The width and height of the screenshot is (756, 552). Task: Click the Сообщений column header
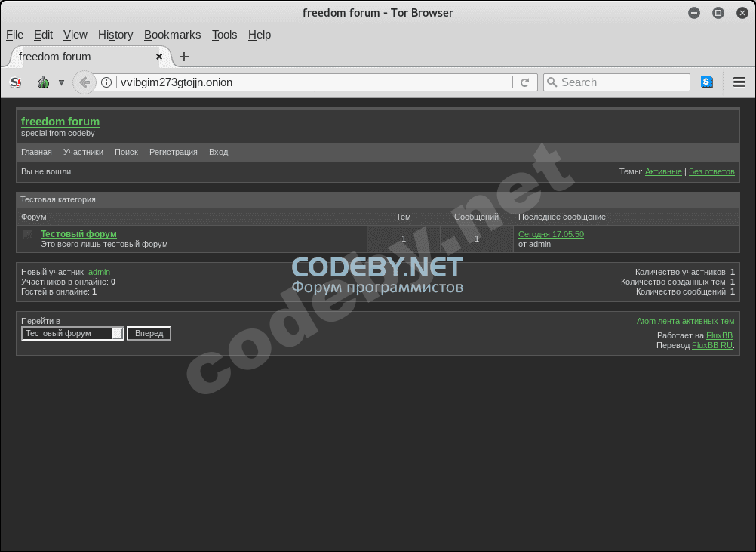476,217
